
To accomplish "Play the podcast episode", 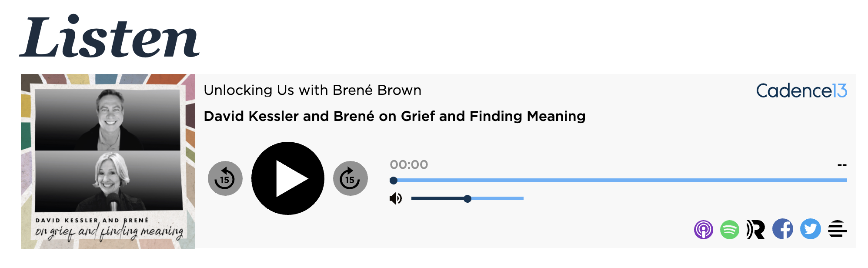I will pos(287,178).
